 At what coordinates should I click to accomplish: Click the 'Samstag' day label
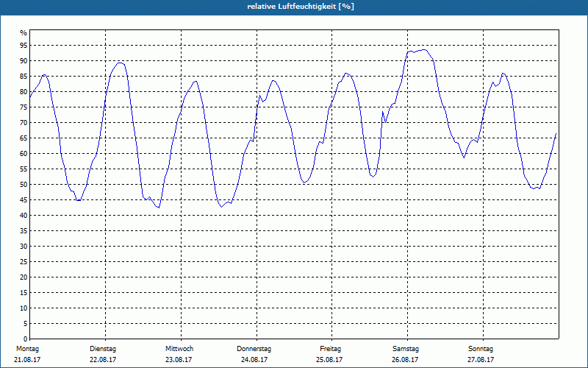[406, 349]
